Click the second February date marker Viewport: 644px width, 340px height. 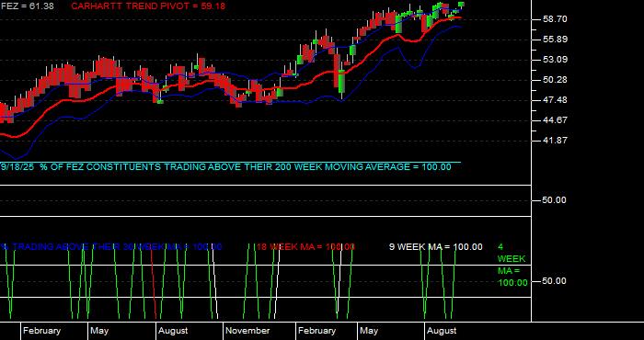(x=316, y=331)
